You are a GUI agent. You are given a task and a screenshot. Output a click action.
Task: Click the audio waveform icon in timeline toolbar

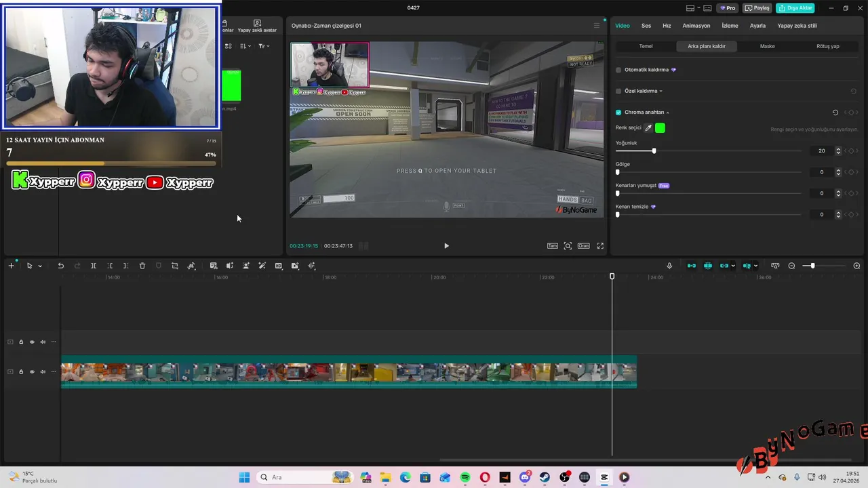pos(312,266)
